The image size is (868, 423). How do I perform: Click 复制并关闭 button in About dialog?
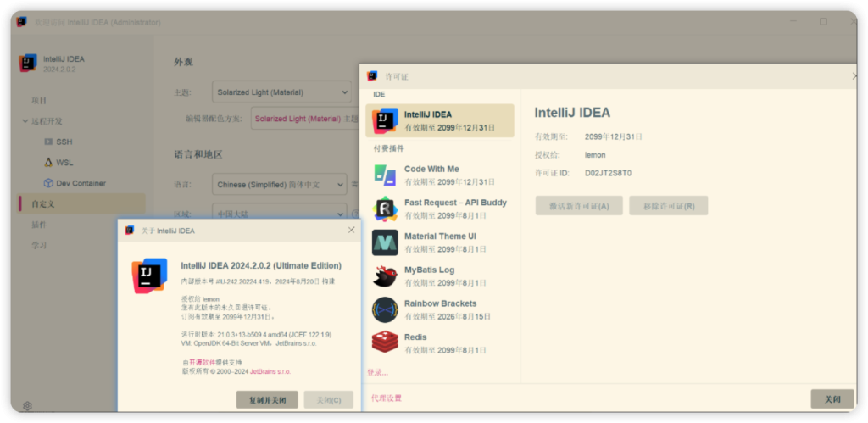click(x=267, y=400)
